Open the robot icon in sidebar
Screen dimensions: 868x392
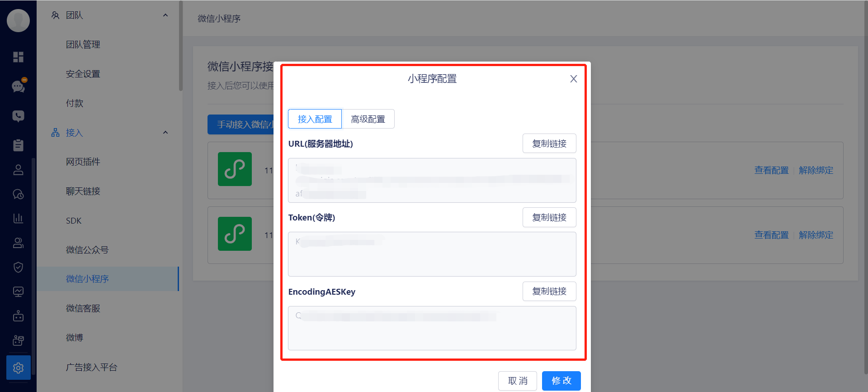click(x=18, y=316)
